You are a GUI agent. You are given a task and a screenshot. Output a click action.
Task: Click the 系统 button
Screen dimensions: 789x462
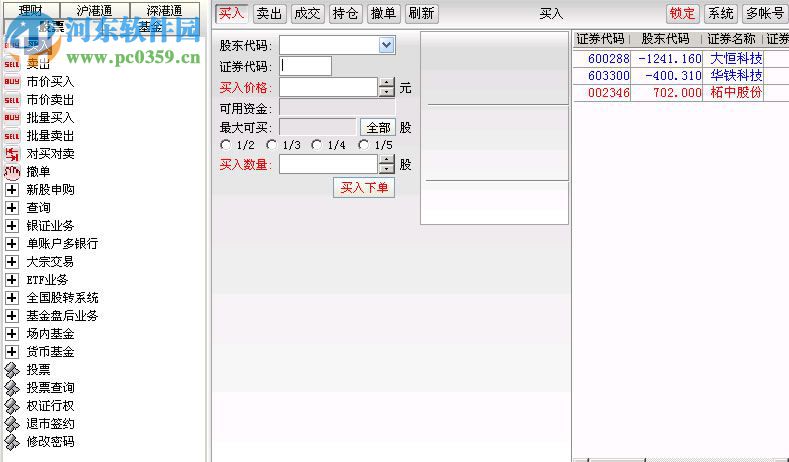coord(721,14)
